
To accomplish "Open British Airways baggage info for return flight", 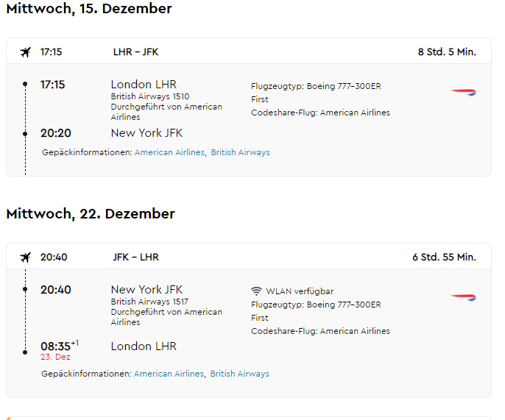I will [240, 374].
